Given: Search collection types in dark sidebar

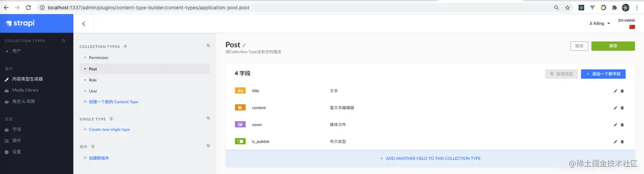Looking at the screenshot, I should point(64,41).
